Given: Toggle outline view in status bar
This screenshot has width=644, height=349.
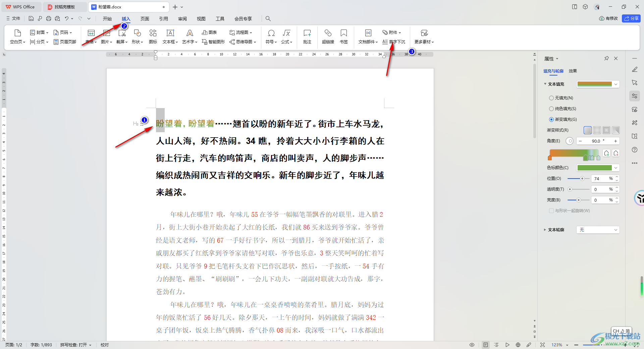Looking at the screenshot, I should [x=496, y=345].
